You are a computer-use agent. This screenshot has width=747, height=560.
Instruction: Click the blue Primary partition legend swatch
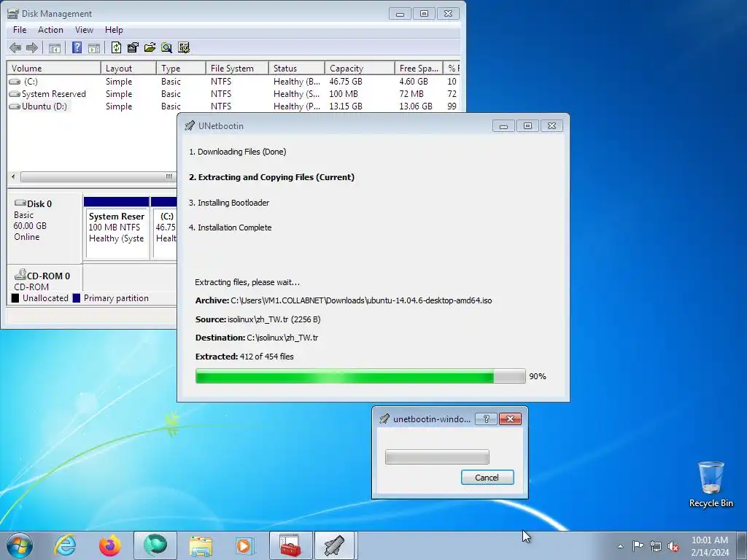coord(76,298)
